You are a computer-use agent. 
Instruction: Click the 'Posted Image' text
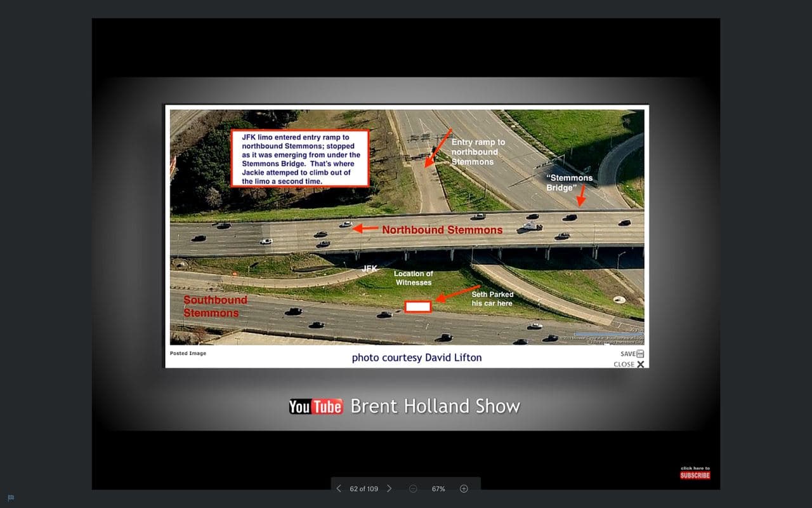[x=188, y=353]
